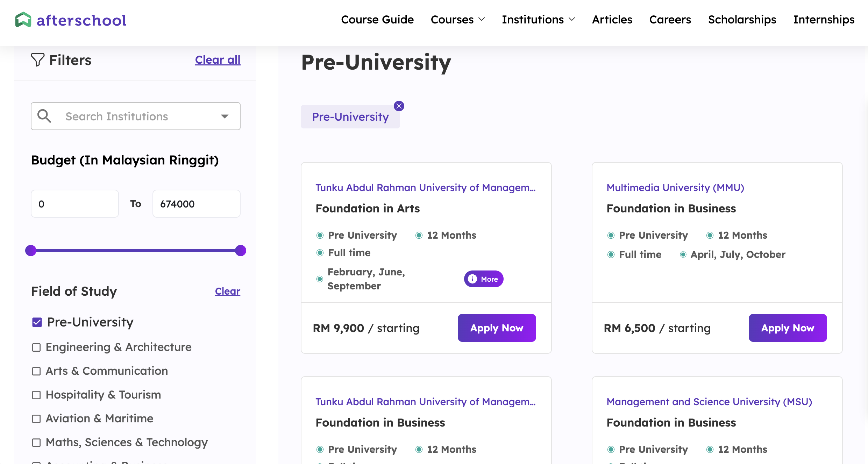This screenshot has width=868, height=464.
Task: Click the maximum budget slider handle
Action: click(241, 251)
